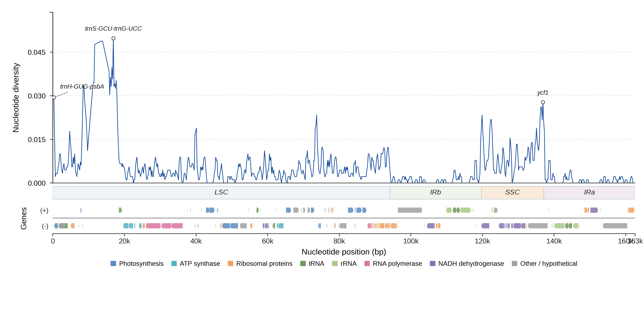
Task: Click the 120k x-axis tick label
Action: (x=482, y=241)
